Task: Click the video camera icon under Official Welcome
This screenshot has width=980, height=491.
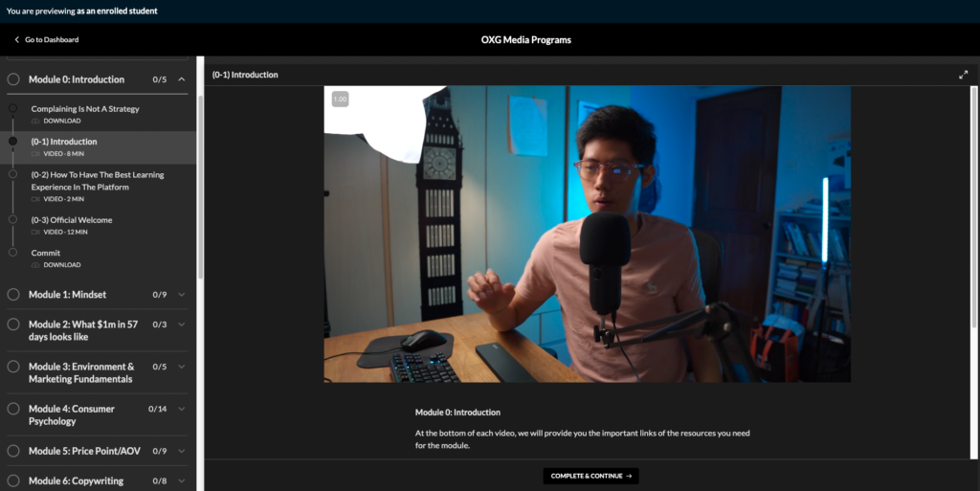Action: 36,232
